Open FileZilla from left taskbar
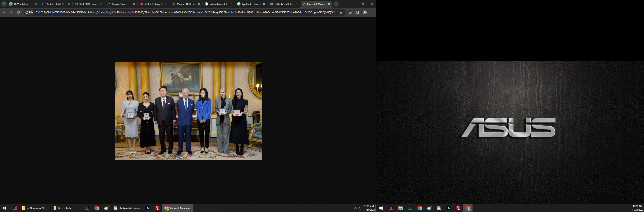This screenshot has height=212, width=644. coord(157,208)
